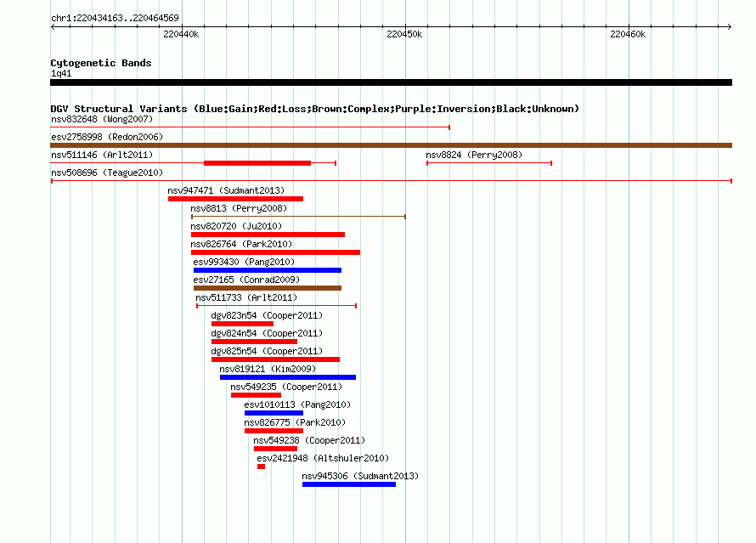Image resolution: width=756 pixels, height=543 pixels.
Task: Click the red bar under dgv825n54
Action: point(276,359)
